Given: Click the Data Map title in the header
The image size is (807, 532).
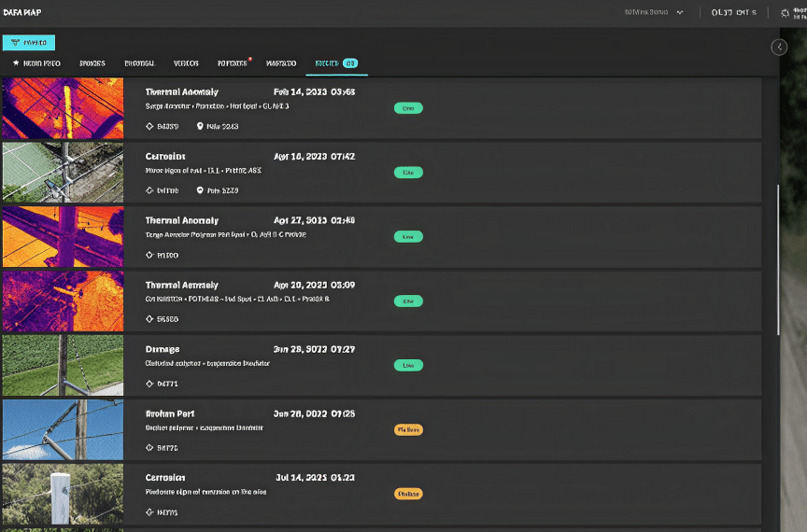Looking at the screenshot, I should 22,12.
